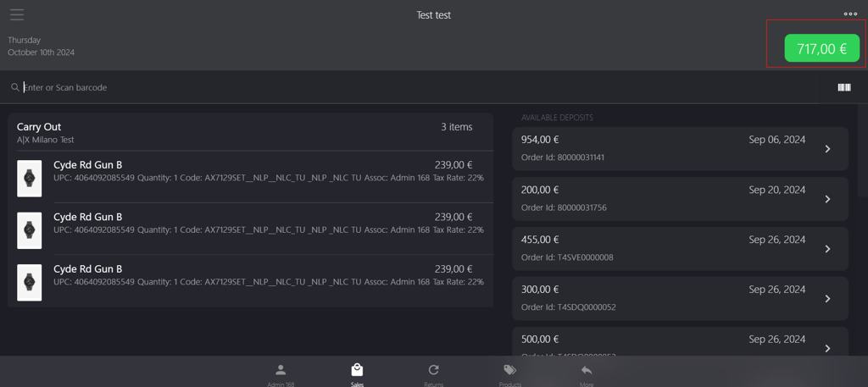Open the More tab
The image size is (868, 387).
point(587,375)
